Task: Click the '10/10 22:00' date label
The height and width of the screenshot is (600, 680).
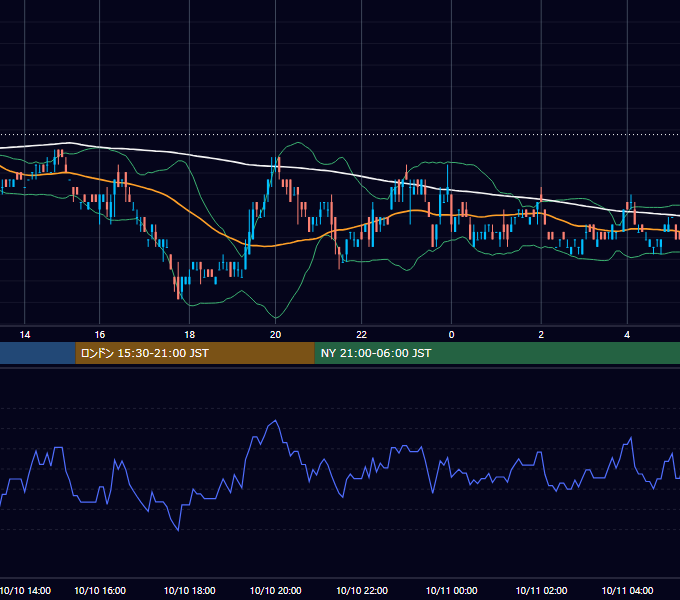Action: [x=362, y=590]
